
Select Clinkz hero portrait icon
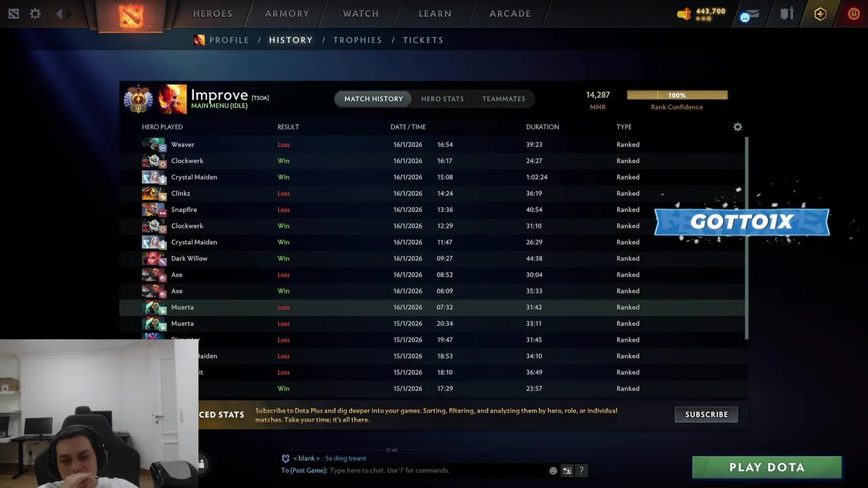154,193
